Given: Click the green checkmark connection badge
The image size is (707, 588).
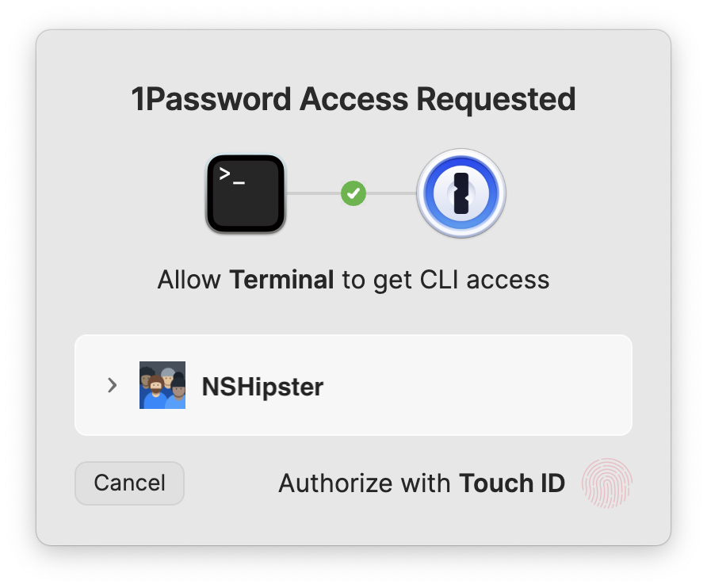Looking at the screenshot, I should coord(353,193).
